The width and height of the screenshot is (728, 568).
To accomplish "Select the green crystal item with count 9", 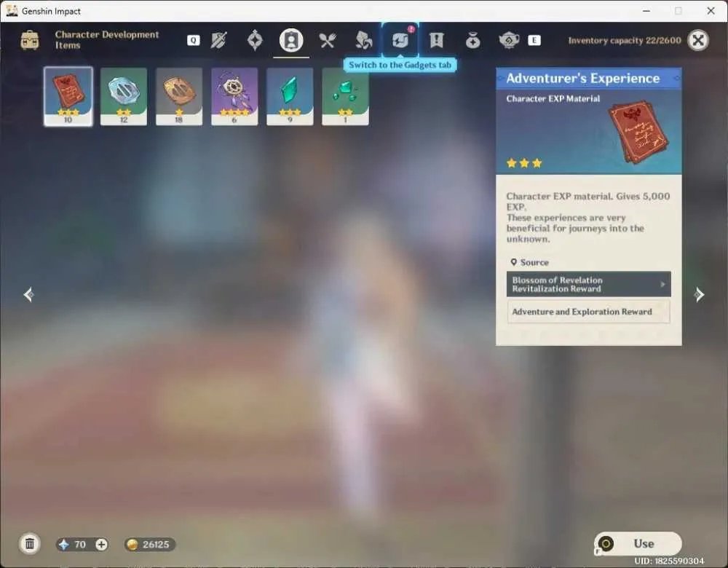I will 290,97.
